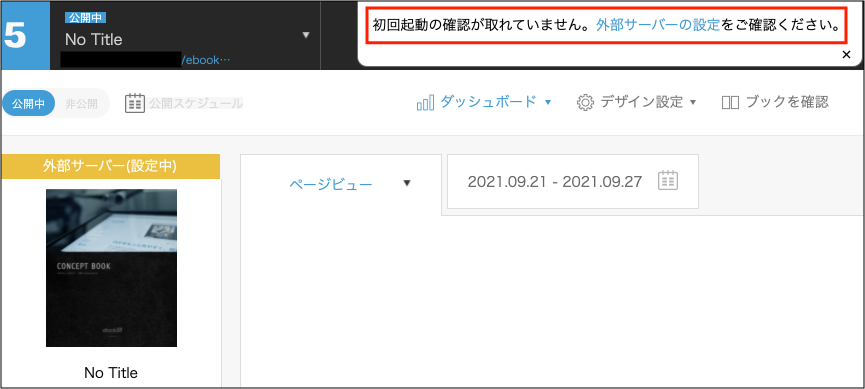Expand the ページビュー dropdown arrow
Image resolution: width=865 pixels, height=389 pixels.
point(407,183)
